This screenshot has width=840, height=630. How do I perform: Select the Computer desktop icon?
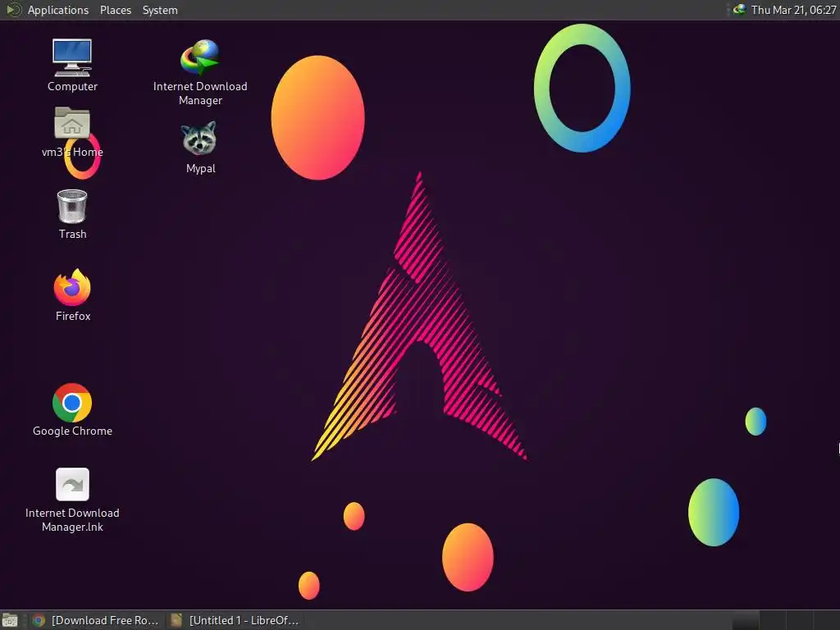point(72,58)
